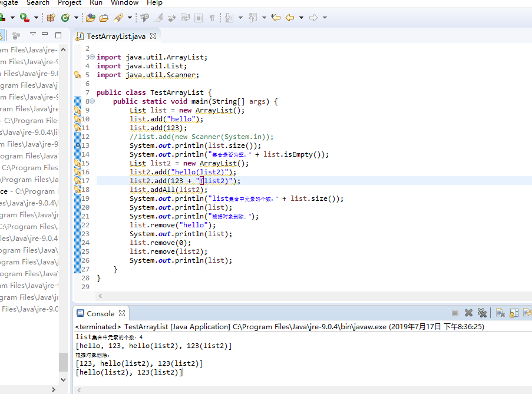
Task: Click the warning marker on line 9
Action: (x=78, y=110)
